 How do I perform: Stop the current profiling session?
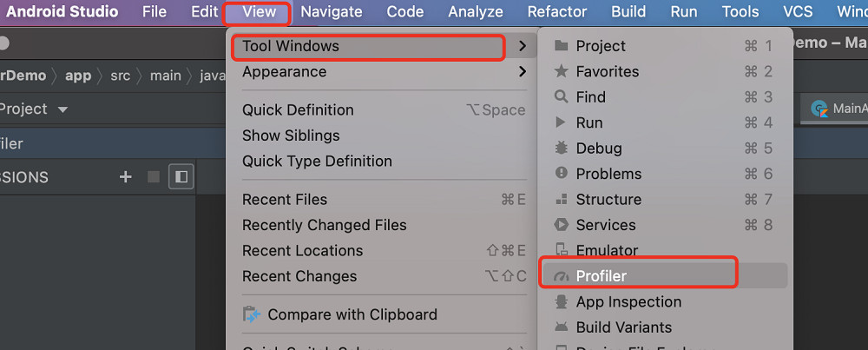pos(154,177)
